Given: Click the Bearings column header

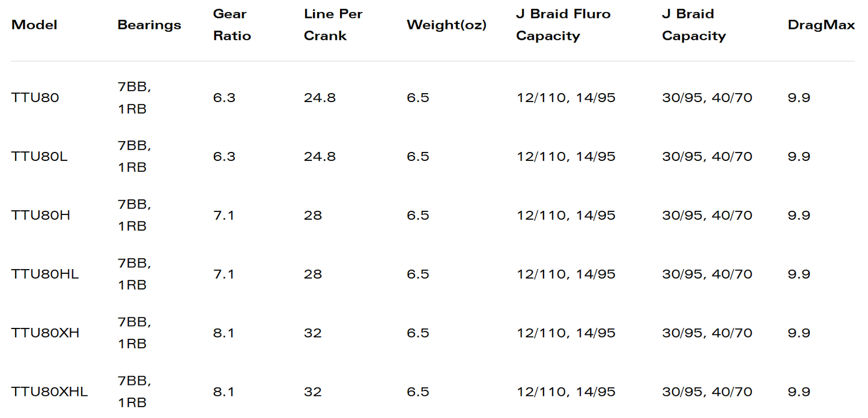Looking at the screenshot, I should coord(149,25).
